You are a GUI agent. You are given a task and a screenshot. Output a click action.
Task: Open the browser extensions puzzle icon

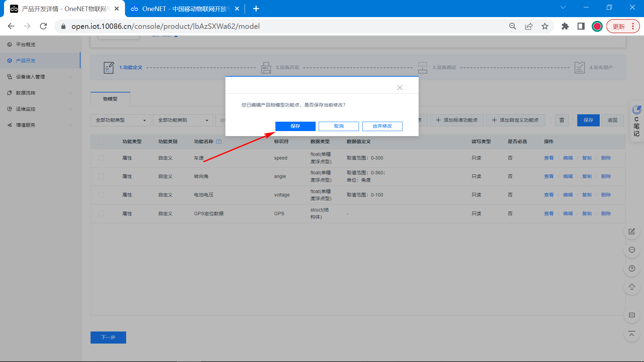click(x=565, y=26)
